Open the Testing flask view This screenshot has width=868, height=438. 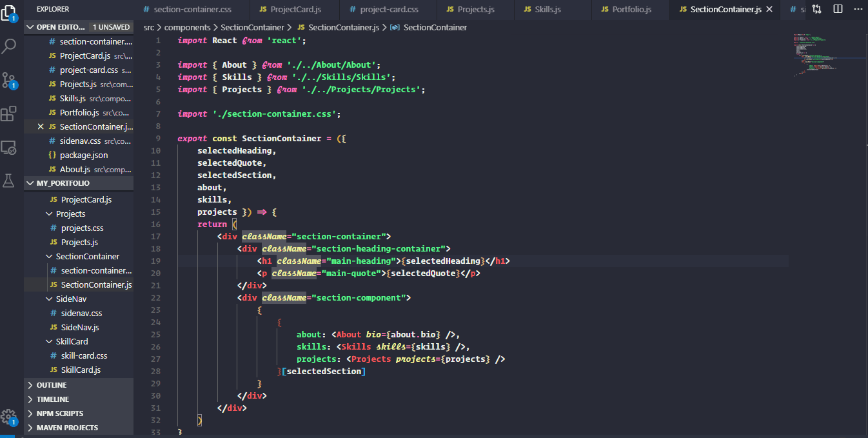click(8, 181)
